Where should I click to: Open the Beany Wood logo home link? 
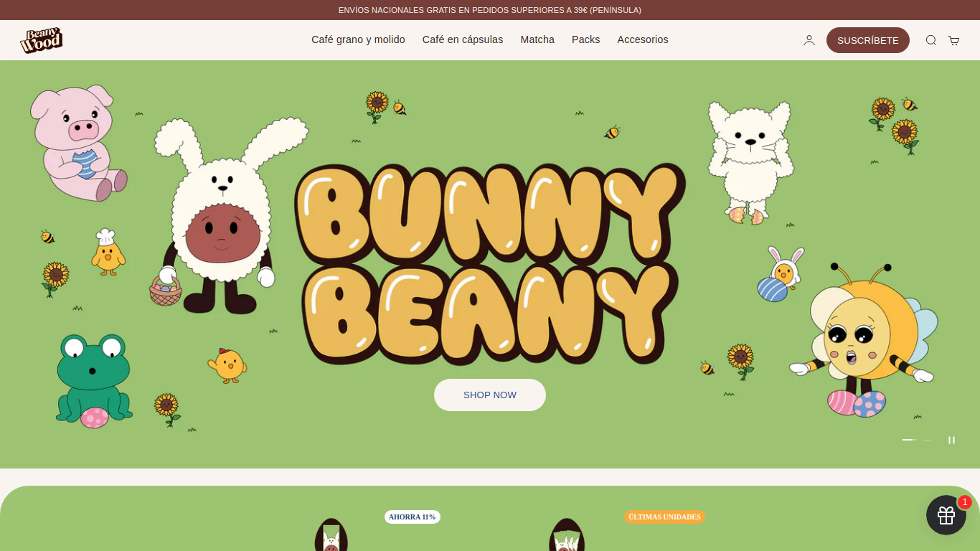point(42,40)
